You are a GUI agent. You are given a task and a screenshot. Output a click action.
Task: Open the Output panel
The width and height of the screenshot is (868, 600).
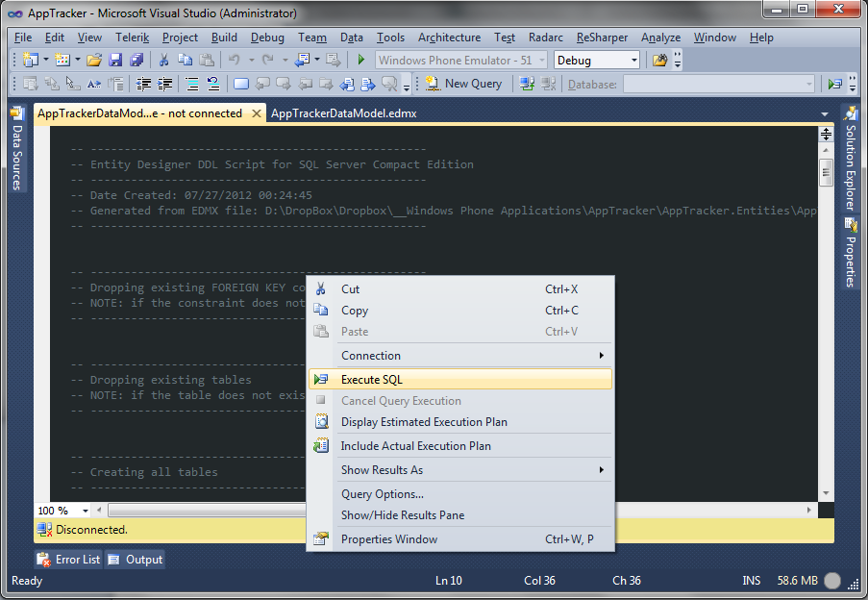pos(136,560)
